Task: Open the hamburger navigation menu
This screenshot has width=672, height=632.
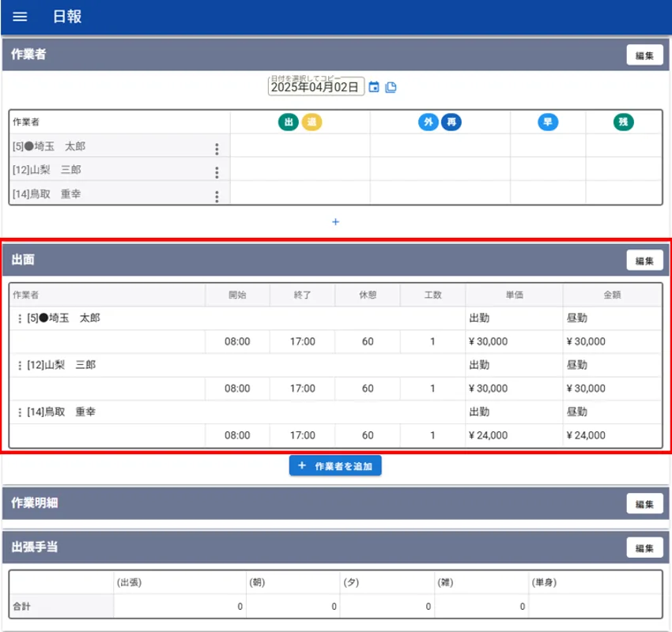Action: pyautogui.click(x=20, y=17)
